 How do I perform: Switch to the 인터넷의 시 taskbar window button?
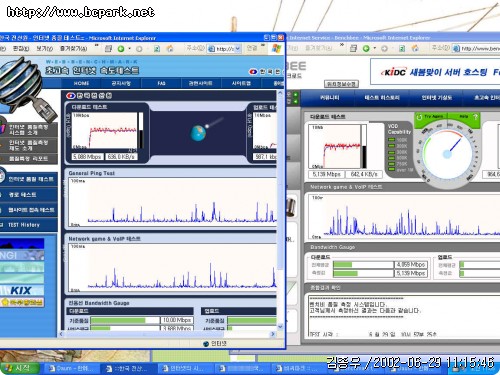pos(186,368)
